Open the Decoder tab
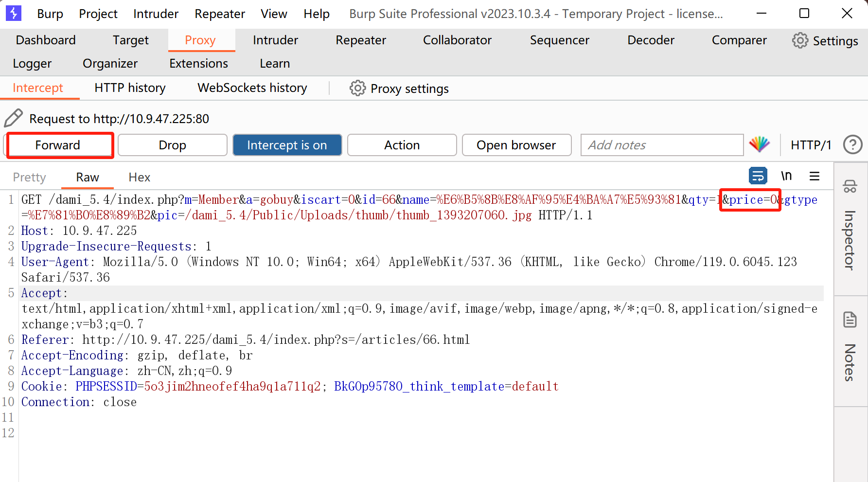 [651, 40]
